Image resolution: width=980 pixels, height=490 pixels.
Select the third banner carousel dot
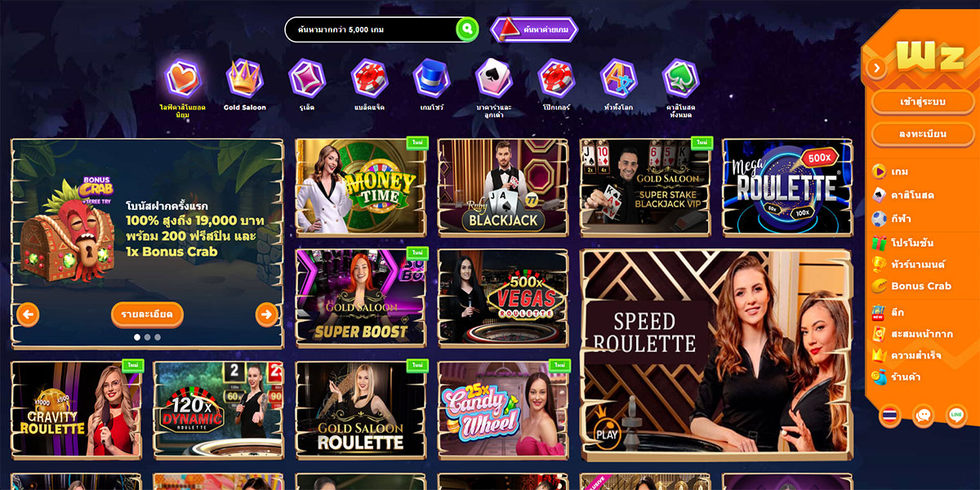[158, 336]
